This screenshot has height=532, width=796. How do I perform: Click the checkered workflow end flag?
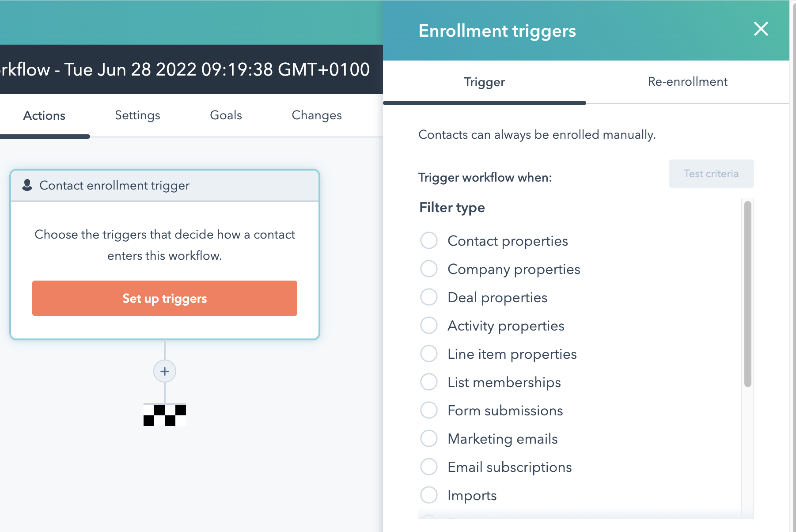point(165,415)
